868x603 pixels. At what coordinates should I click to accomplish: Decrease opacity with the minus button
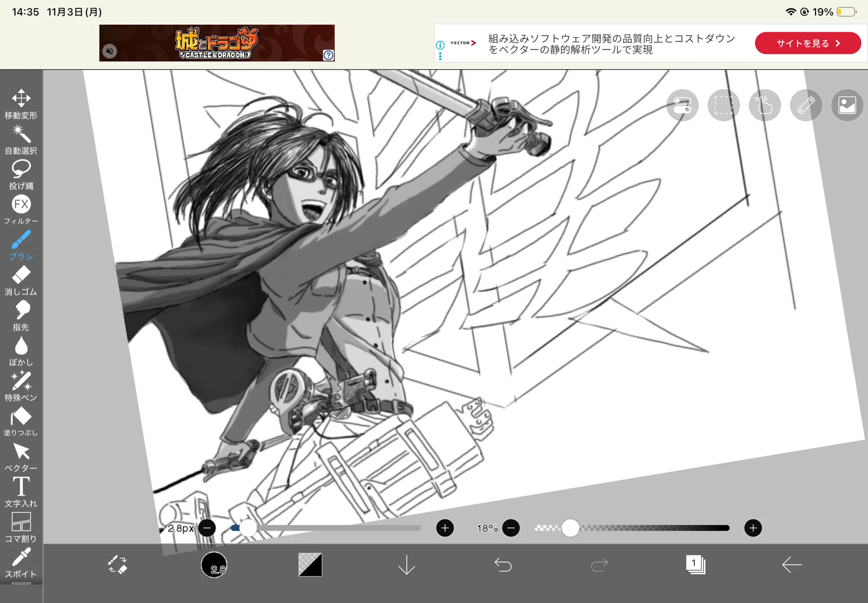click(x=511, y=528)
